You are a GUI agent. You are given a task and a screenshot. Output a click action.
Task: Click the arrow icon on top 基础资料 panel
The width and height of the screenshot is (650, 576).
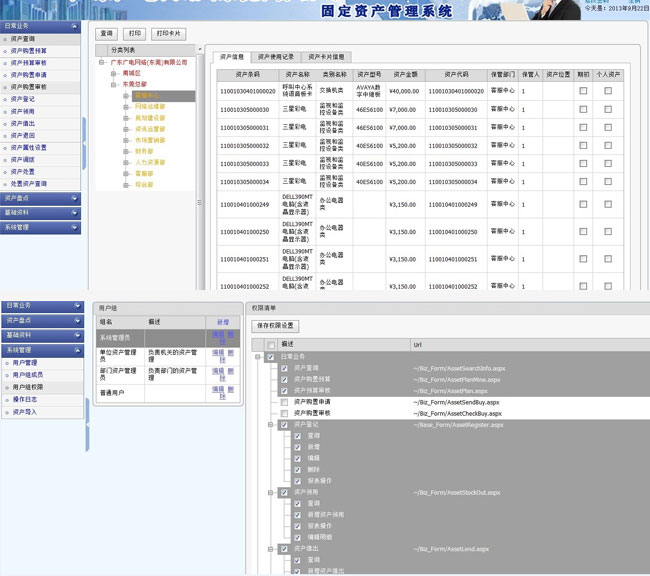click(x=76, y=213)
